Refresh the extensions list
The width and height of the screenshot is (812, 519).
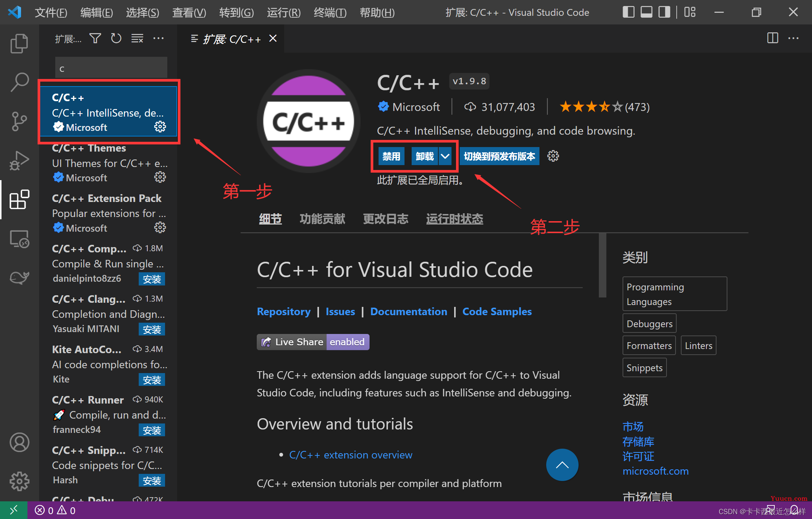[x=116, y=38]
